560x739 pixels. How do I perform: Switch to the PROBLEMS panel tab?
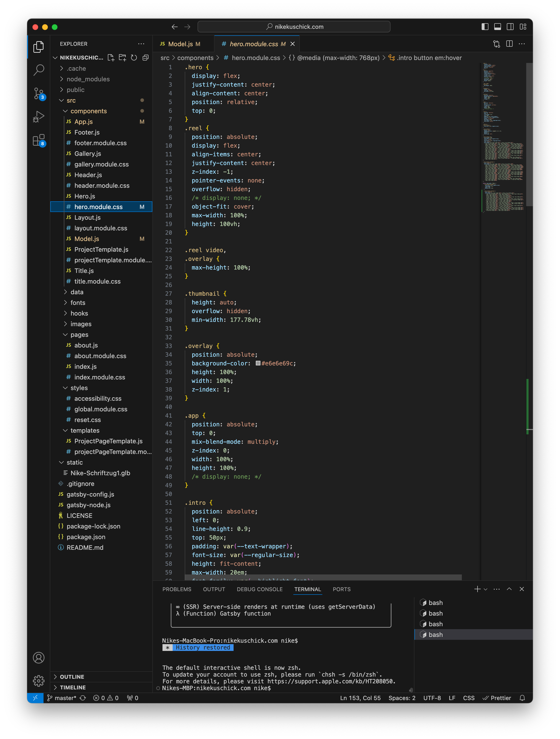point(177,589)
